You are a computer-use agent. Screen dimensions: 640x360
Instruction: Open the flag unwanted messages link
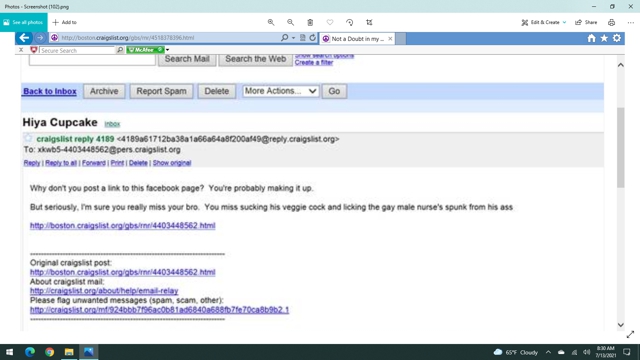tap(160, 310)
